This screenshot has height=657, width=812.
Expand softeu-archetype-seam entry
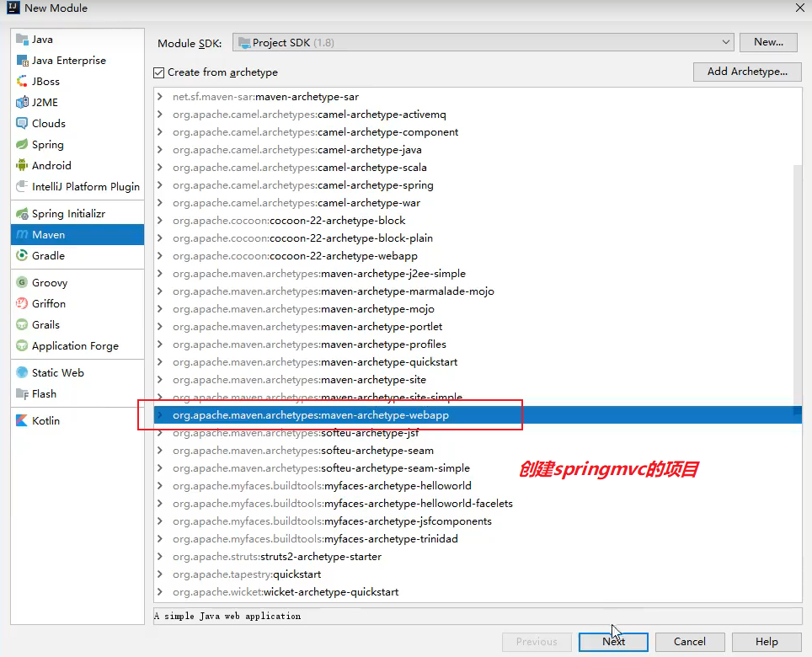[160, 451]
